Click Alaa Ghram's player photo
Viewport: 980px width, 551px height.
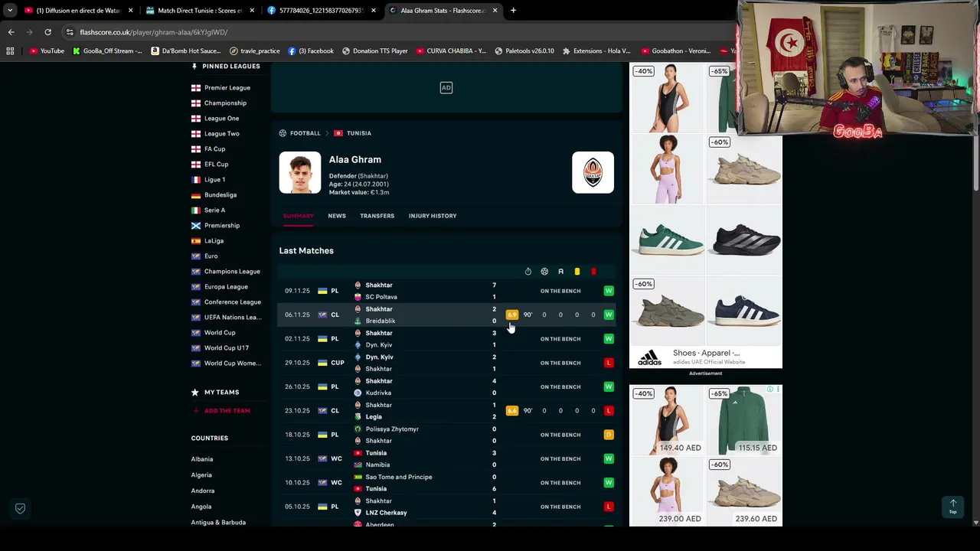click(x=300, y=172)
